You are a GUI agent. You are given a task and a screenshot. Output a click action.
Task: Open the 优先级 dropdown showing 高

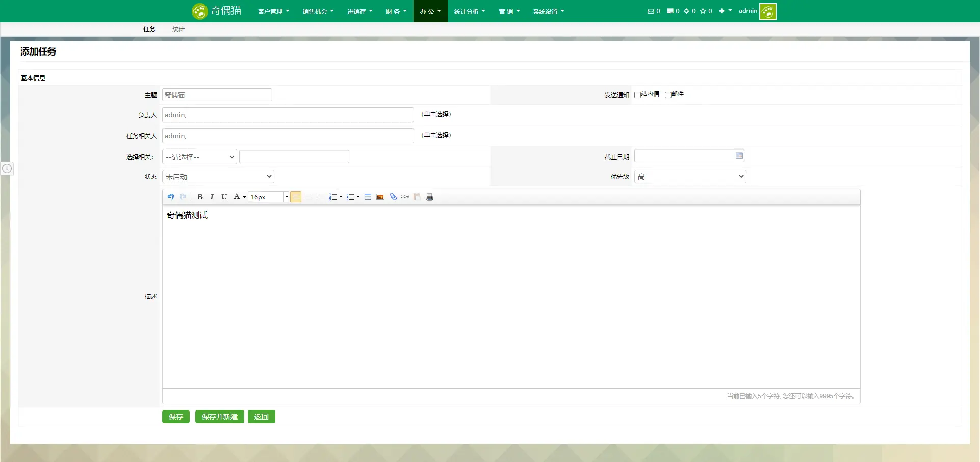690,176
